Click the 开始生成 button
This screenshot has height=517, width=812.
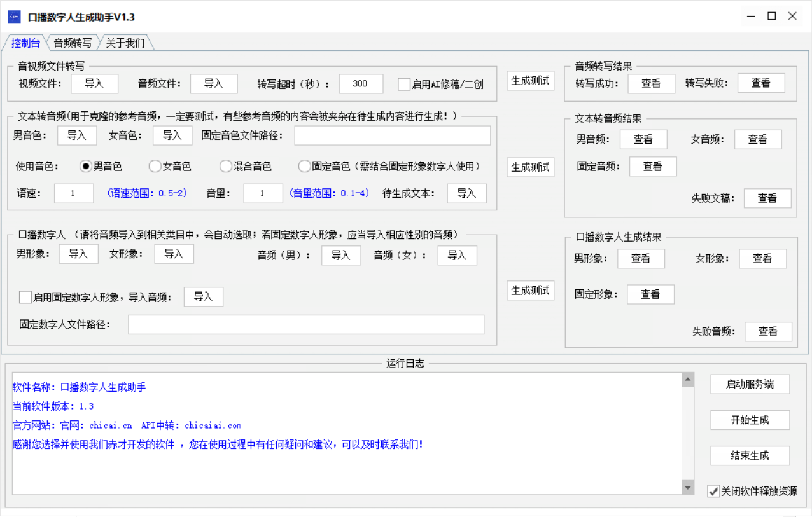750,420
